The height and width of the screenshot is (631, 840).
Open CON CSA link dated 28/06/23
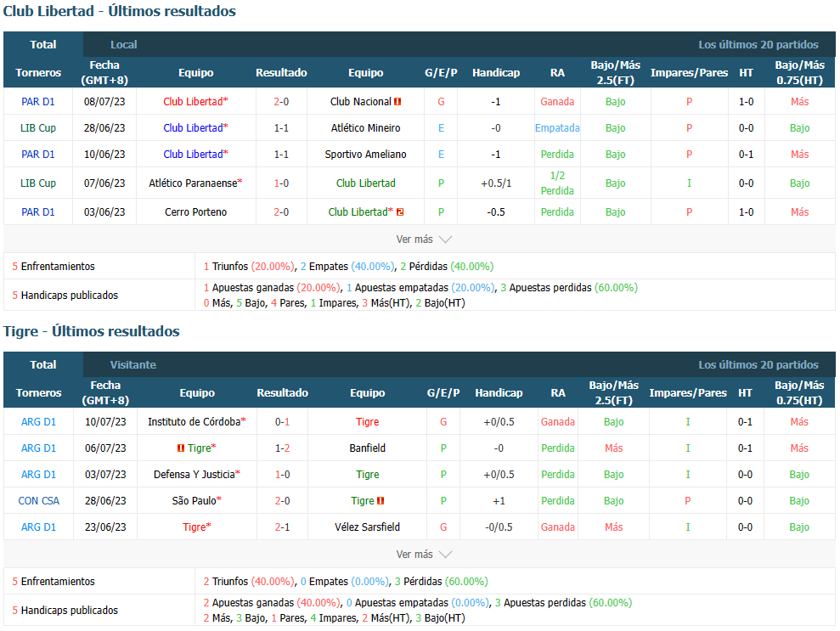38,501
